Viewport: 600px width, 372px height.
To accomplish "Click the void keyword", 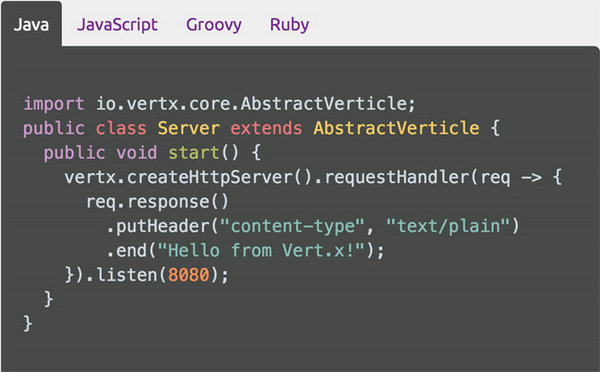I will [137, 153].
